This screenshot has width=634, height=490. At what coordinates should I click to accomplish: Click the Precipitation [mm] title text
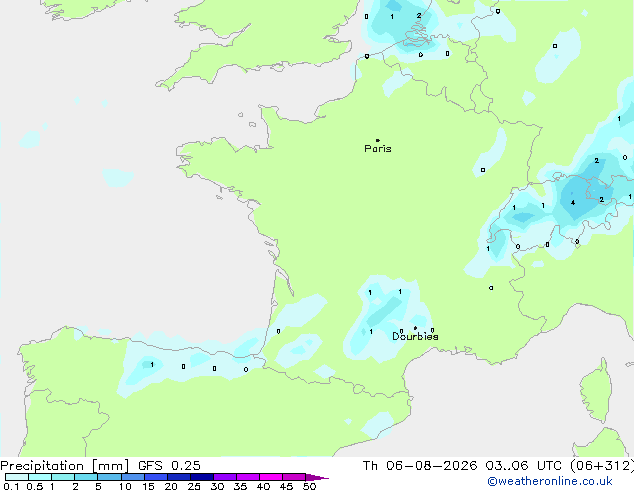[65, 466]
